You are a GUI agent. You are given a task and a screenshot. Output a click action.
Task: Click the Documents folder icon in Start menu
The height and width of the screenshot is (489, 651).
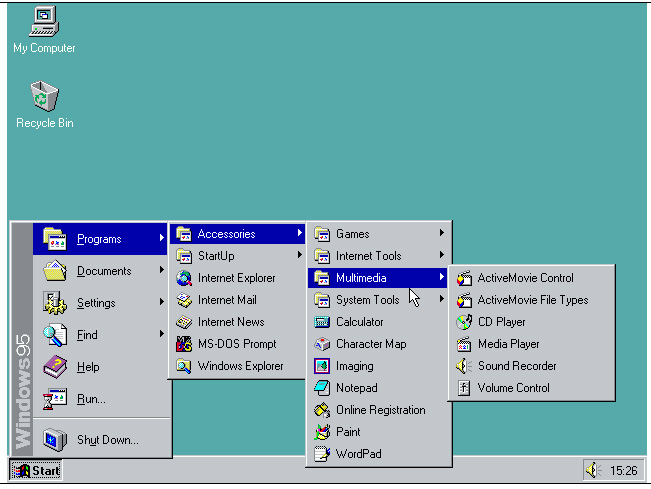(x=54, y=271)
